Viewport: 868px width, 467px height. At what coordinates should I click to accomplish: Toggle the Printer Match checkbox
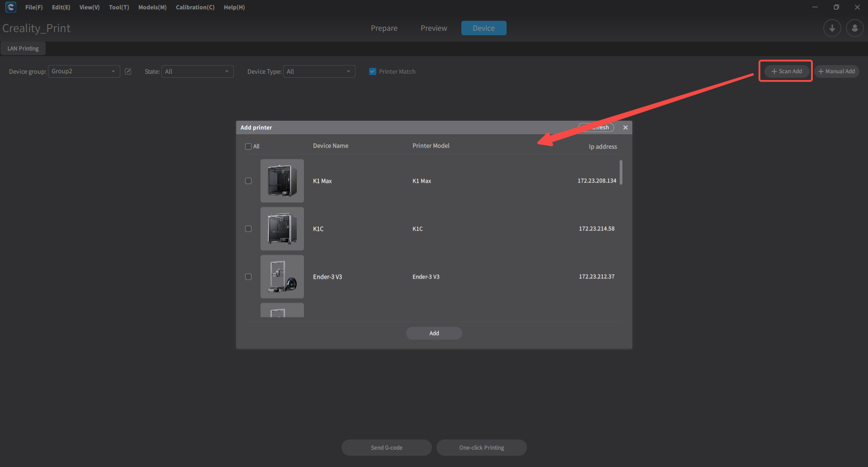(x=373, y=71)
